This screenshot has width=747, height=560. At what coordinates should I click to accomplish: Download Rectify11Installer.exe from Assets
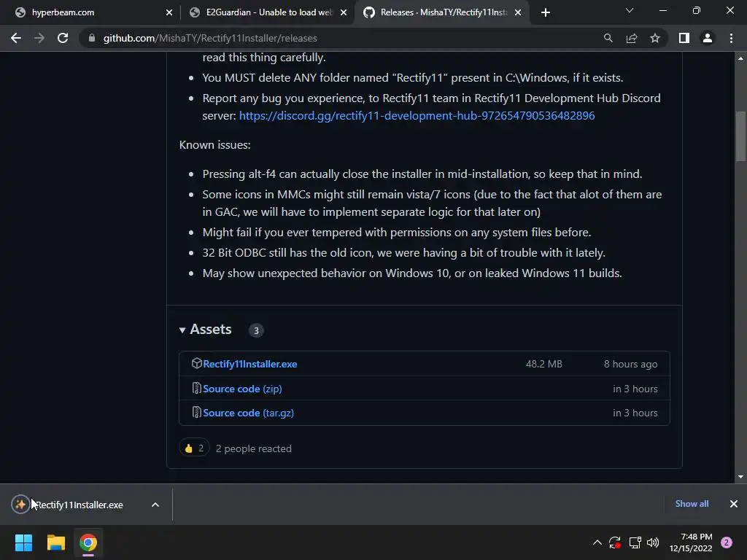tap(250, 364)
